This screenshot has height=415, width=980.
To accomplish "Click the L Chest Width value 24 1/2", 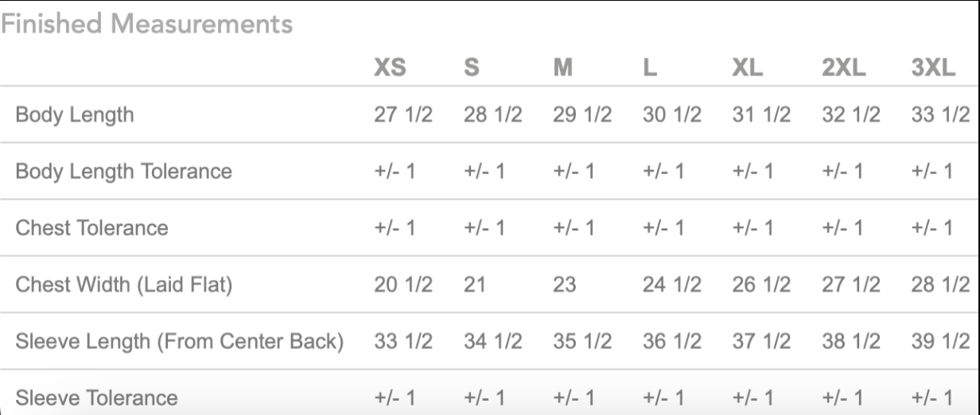I will (672, 285).
